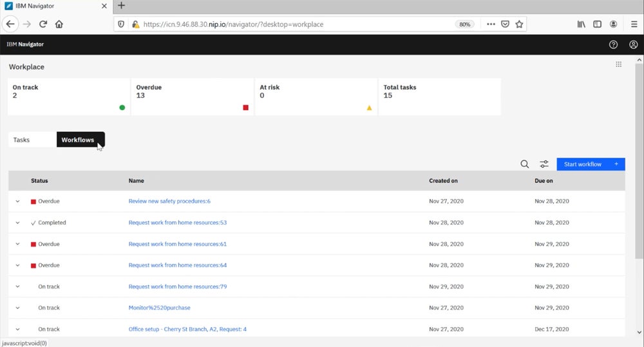Open the user profile icon in Navigator header
Screen dimensions: 644x347
[634, 44]
